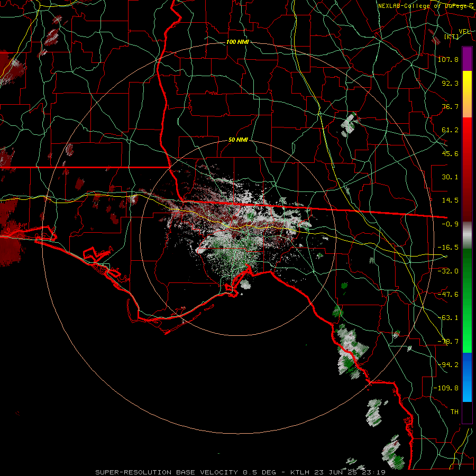The height and width of the screenshot is (476, 476).
Task: Click the NEXLAB-College of DuPage credit text
Action: (x=426, y=6)
